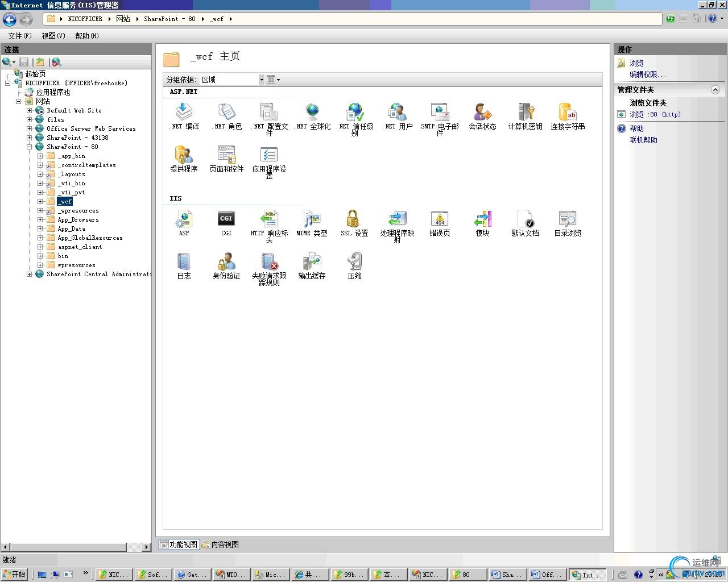Open the 压缩 feature icon
728x582 pixels.
pos(354,265)
